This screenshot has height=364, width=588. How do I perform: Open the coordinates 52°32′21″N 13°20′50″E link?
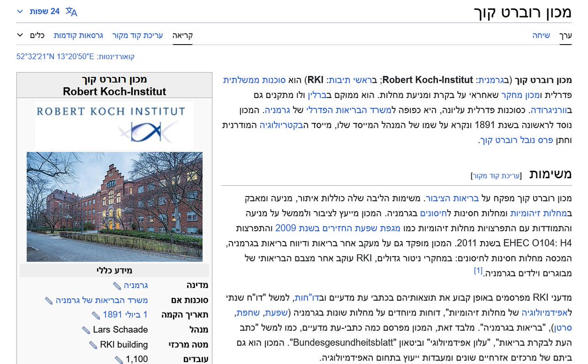(55, 57)
